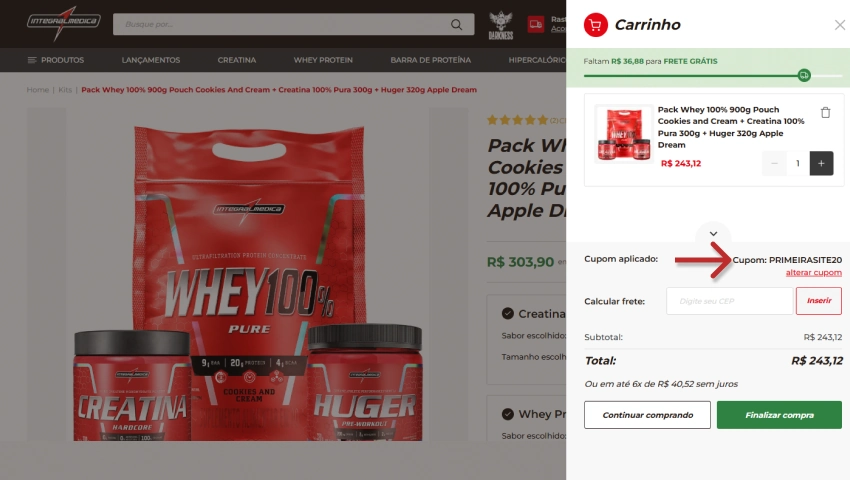Delete the Pack Whey item with trash icon
The height and width of the screenshot is (480, 850).
825,112
